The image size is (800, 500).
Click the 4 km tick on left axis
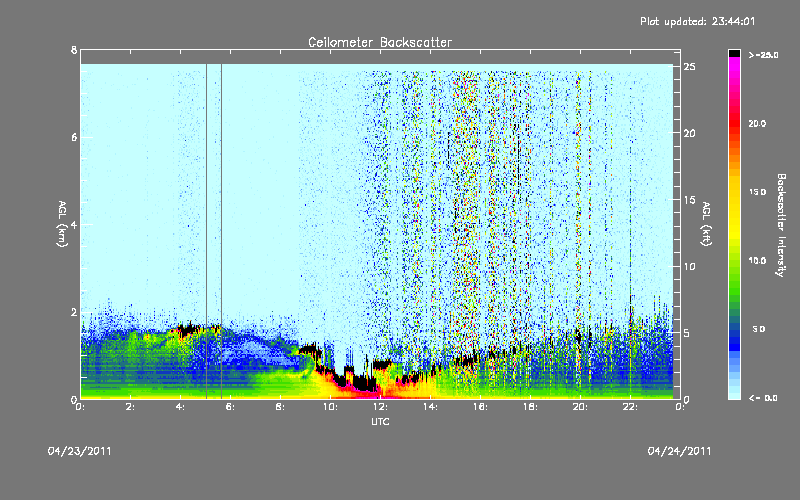[x=74, y=224]
